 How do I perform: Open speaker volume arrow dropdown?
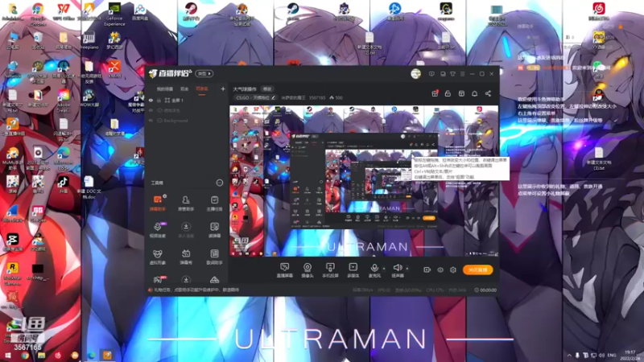click(407, 269)
